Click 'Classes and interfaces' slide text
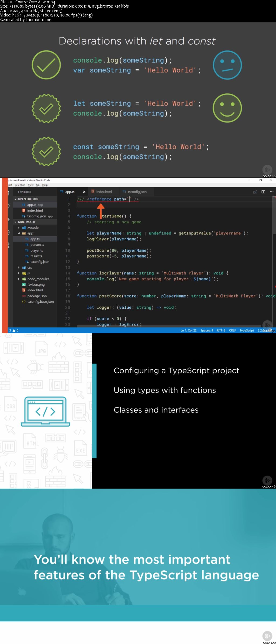This screenshot has height=644, width=276. coord(156,410)
